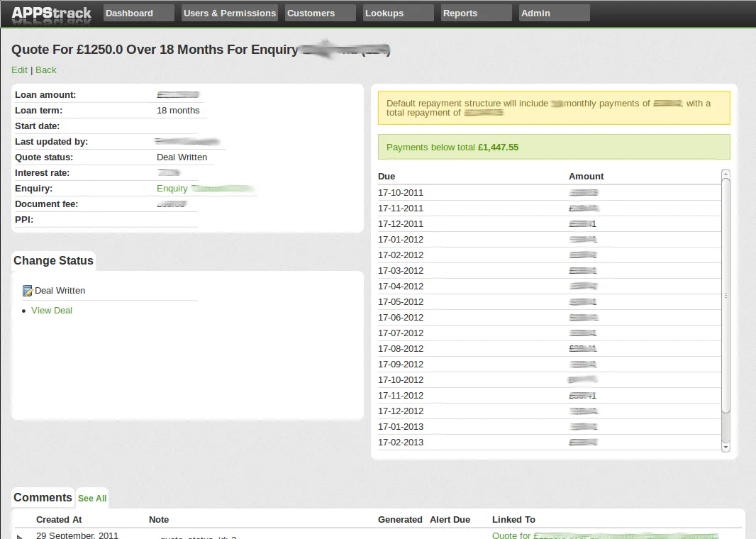
Task: Select the 17-04-2012 due date
Action: (x=401, y=287)
